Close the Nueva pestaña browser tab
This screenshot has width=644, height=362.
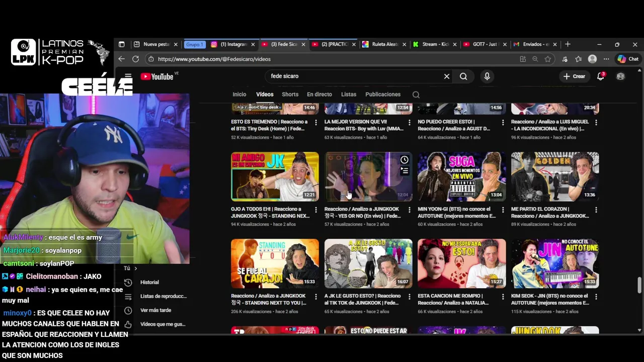(x=176, y=44)
